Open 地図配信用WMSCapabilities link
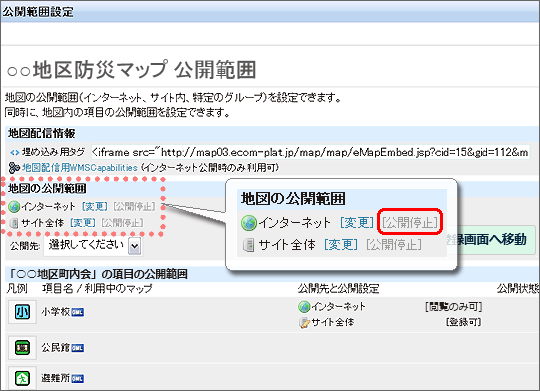Image resolution: width=540 pixels, height=391 pixels. (x=80, y=168)
